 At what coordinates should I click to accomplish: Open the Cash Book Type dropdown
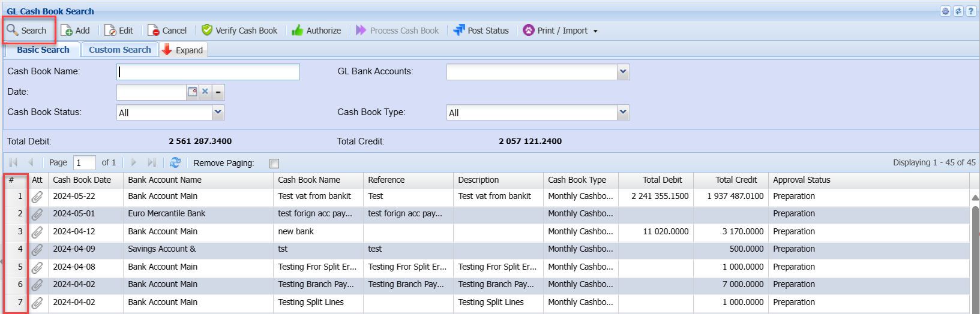click(623, 112)
